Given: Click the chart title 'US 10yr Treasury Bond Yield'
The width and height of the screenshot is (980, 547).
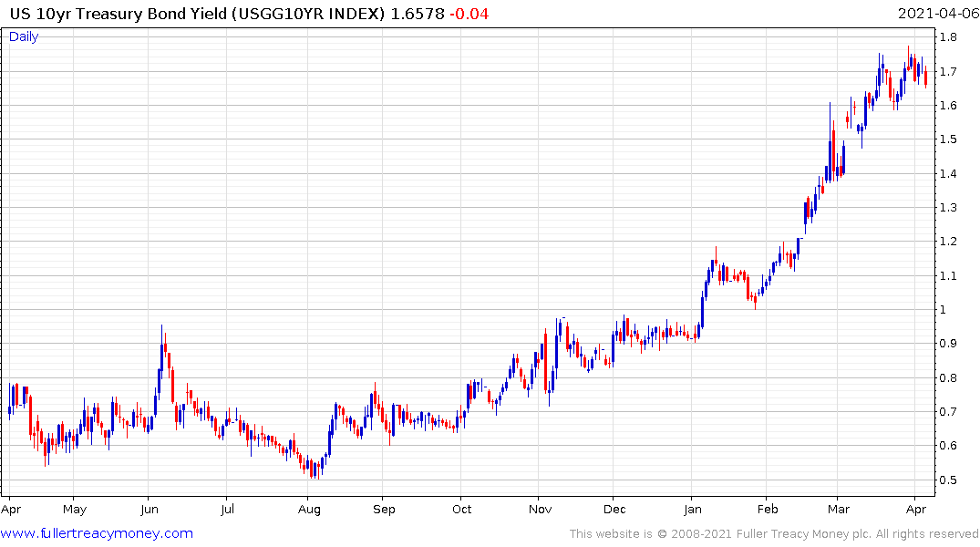Looking at the screenshot, I should click(119, 14).
